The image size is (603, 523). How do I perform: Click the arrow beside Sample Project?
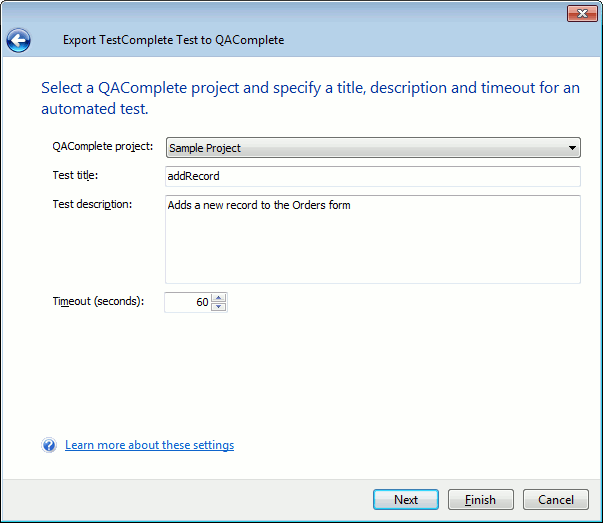click(572, 148)
